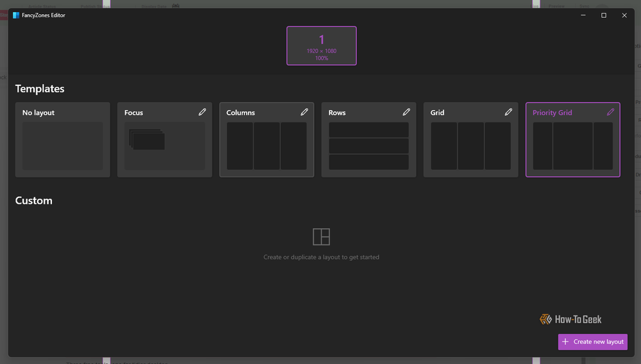Minimize the FancyZones Editor window
641x364 pixels.
click(x=583, y=15)
